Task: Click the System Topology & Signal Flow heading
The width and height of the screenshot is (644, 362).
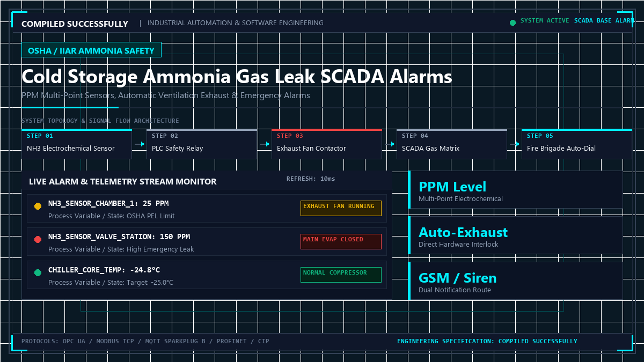Action: coord(100,121)
